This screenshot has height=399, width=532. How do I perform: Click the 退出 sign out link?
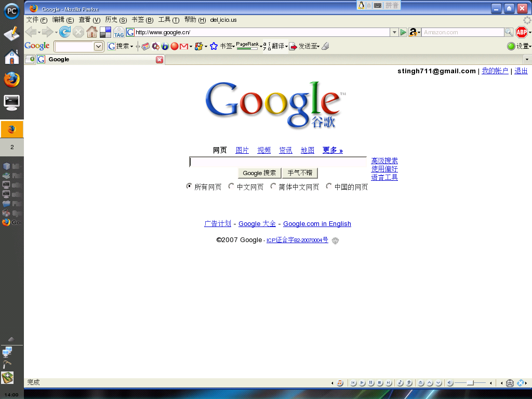coord(521,71)
